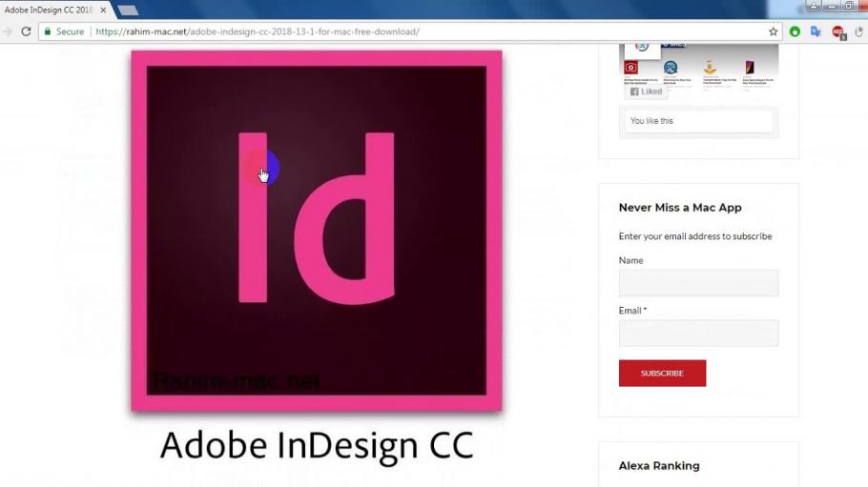
Task: Click the Email input field
Action: click(x=698, y=334)
